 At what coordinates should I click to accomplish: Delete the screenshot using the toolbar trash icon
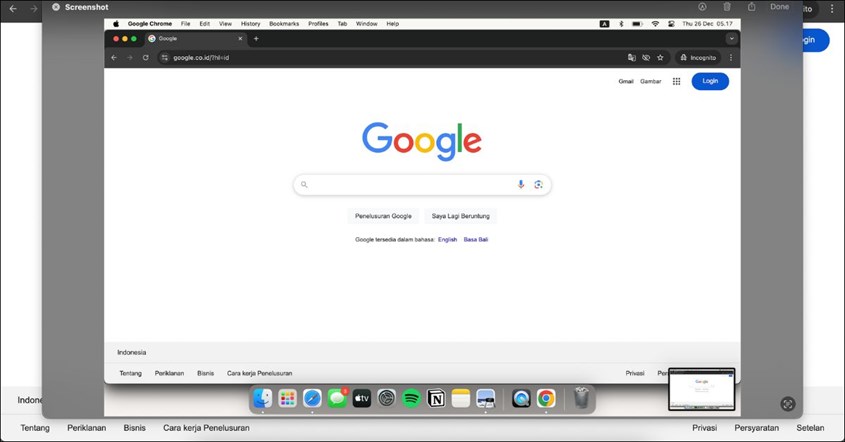[x=727, y=6]
